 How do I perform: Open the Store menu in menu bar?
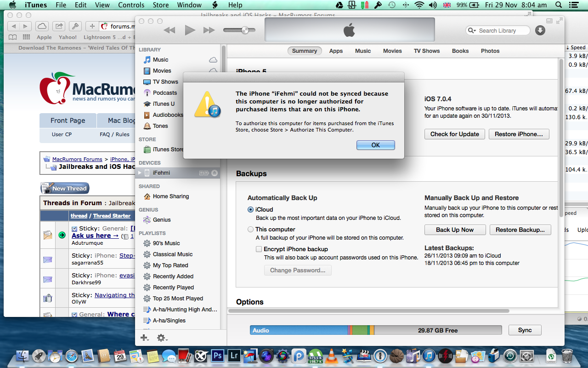[x=161, y=5]
